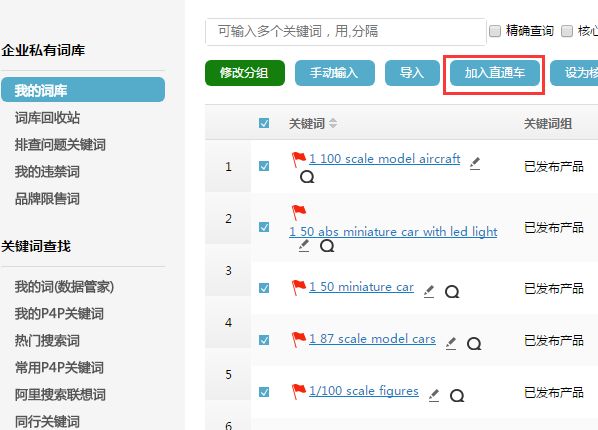Edit pencil for 1/100 scale figures
This screenshot has height=430, width=598.
click(x=434, y=395)
